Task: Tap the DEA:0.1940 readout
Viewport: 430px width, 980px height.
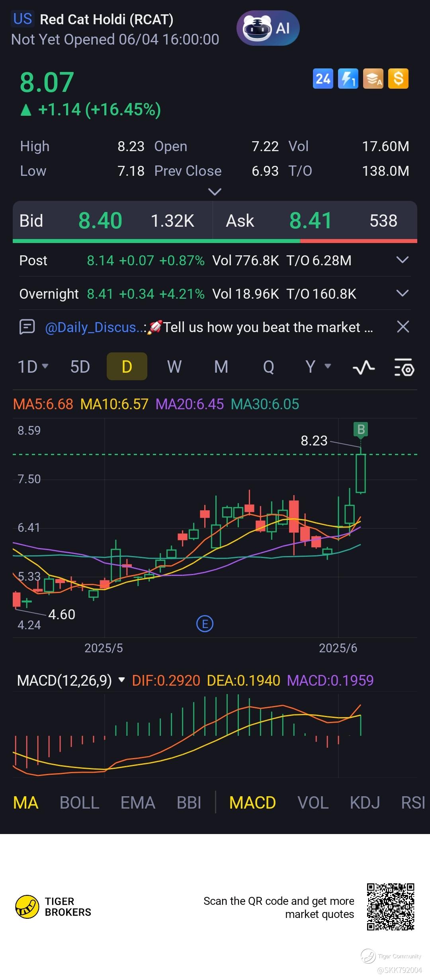Action: click(244, 681)
